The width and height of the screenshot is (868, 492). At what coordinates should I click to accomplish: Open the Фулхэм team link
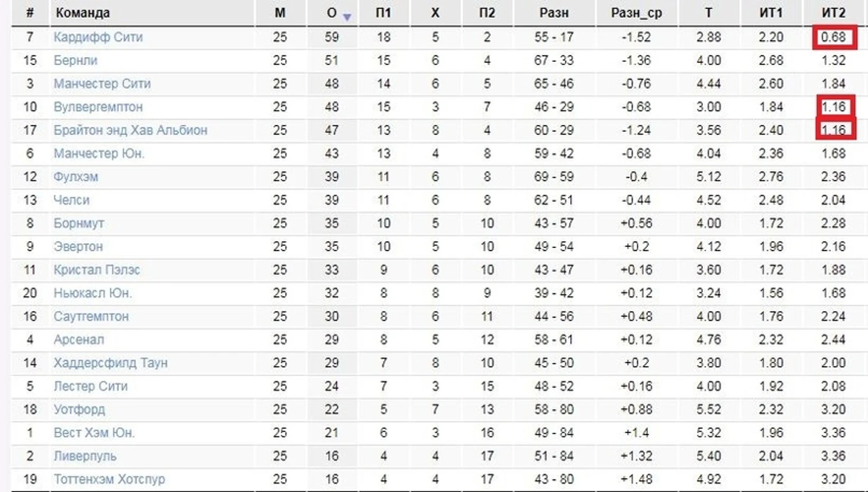76,177
